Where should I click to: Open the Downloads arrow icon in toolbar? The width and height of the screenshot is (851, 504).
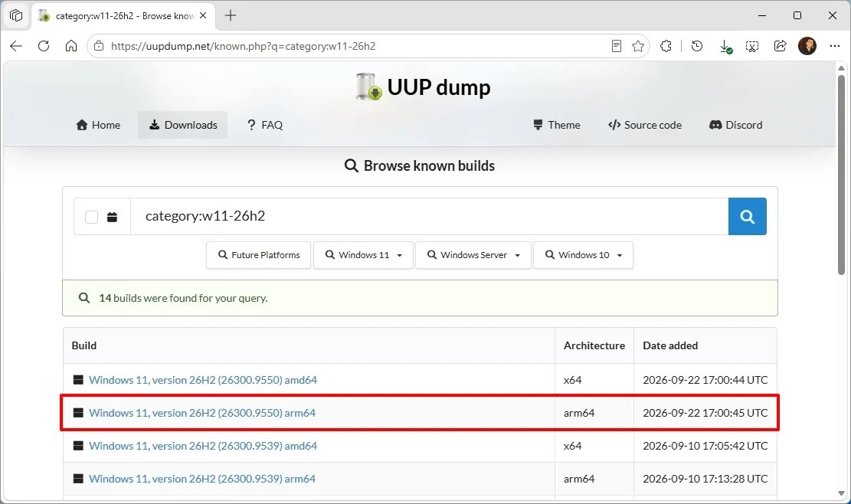(x=725, y=47)
